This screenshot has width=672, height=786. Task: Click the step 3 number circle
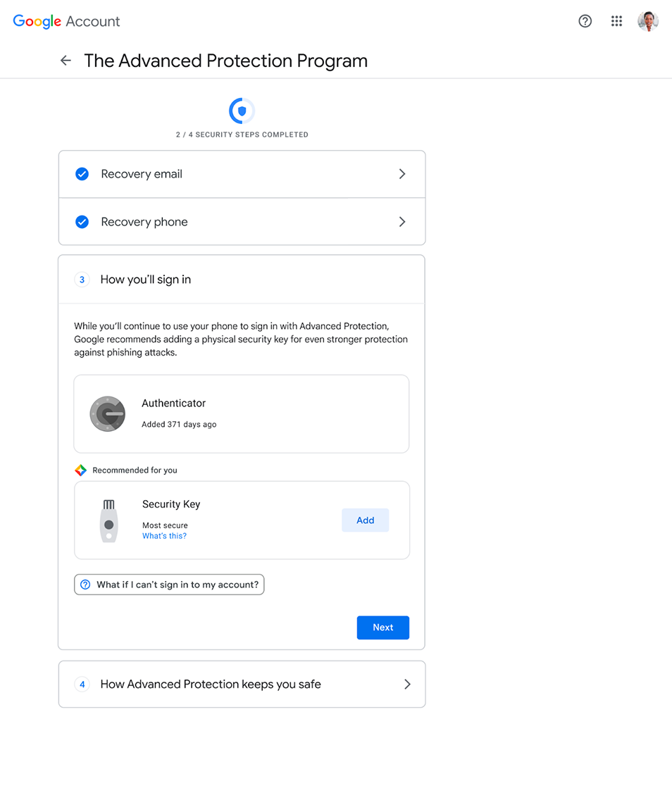pos(82,280)
